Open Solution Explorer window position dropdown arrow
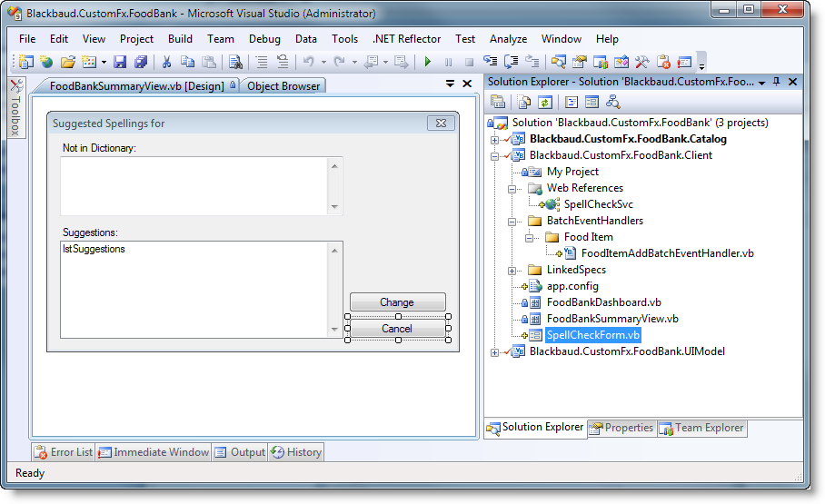This screenshot has width=825, height=504. pos(762,84)
